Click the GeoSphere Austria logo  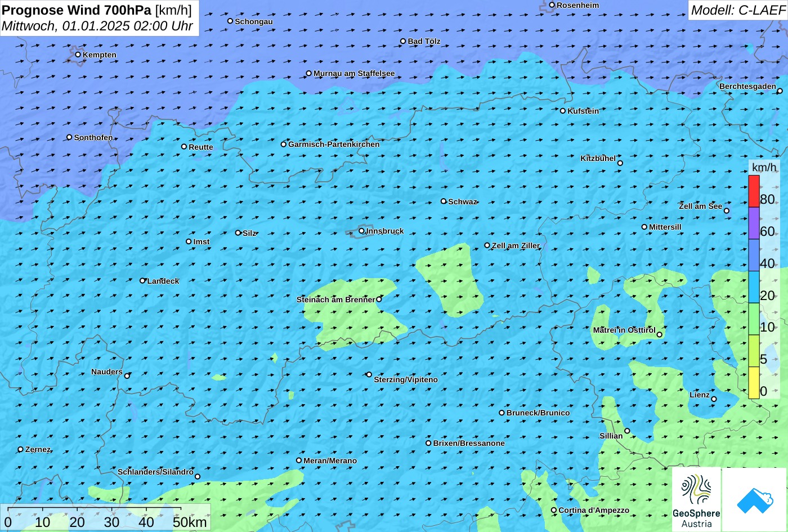[x=696, y=500]
